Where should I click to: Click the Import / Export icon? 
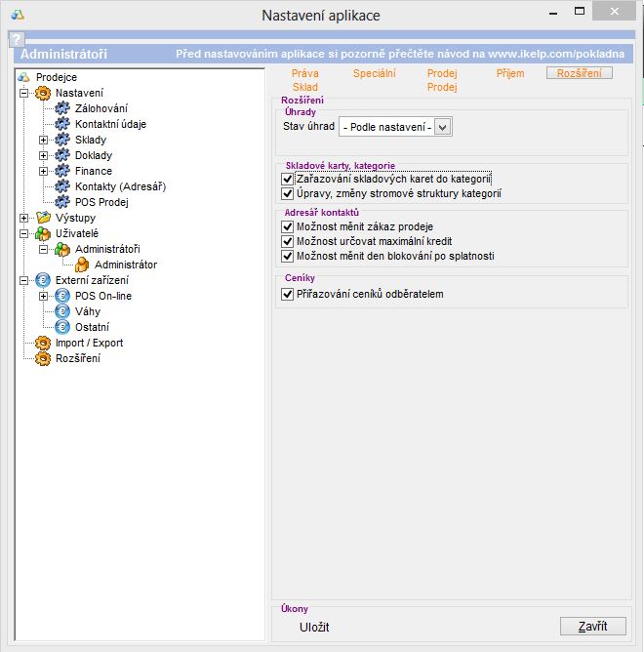pos(43,343)
